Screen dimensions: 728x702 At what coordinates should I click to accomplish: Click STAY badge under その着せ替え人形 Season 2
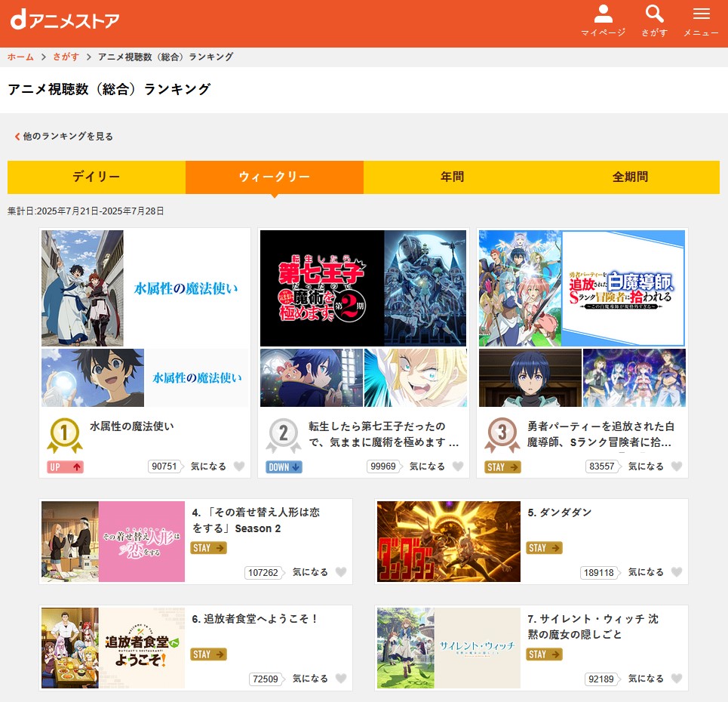(208, 548)
